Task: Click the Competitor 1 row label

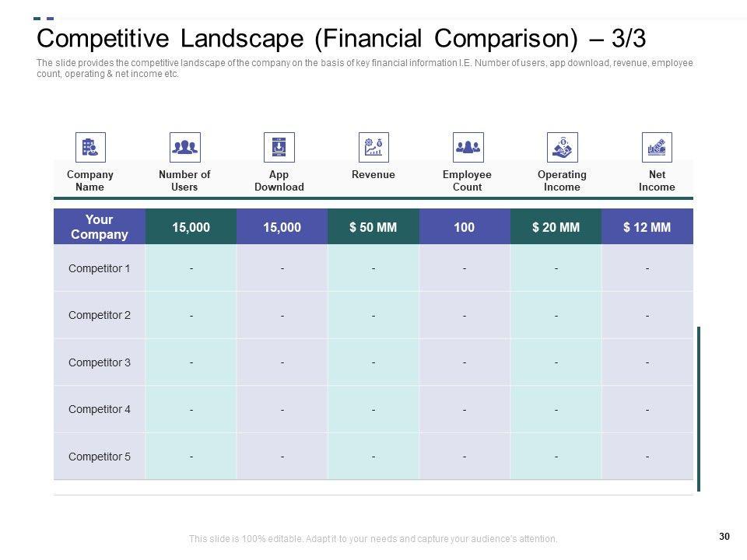Action: tap(100, 268)
